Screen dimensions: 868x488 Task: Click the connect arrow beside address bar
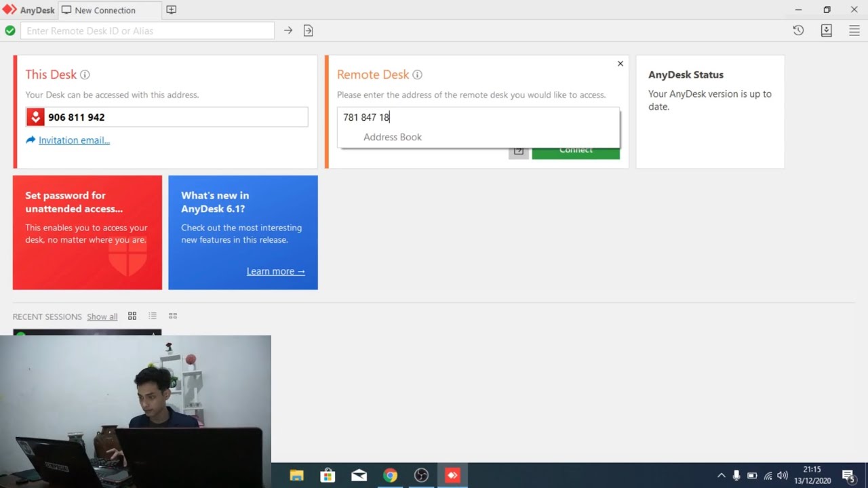pyautogui.click(x=288, y=30)
